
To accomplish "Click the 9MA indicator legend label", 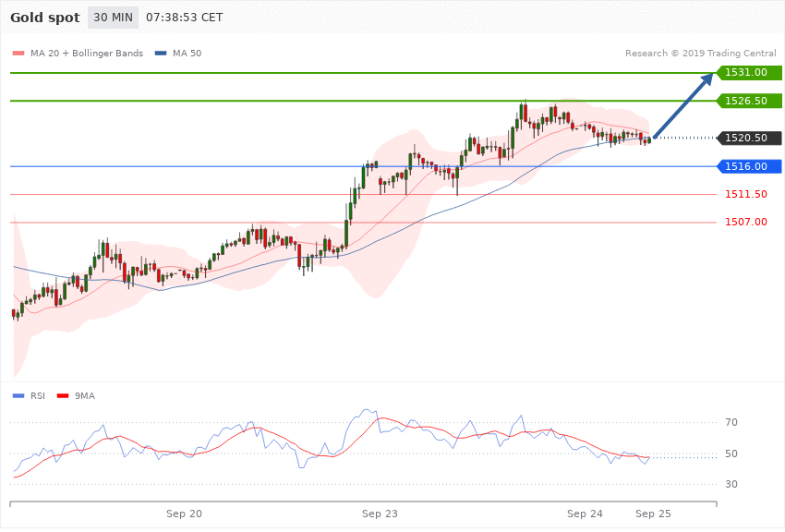I will pyautogui.click(x=85, y=396).
